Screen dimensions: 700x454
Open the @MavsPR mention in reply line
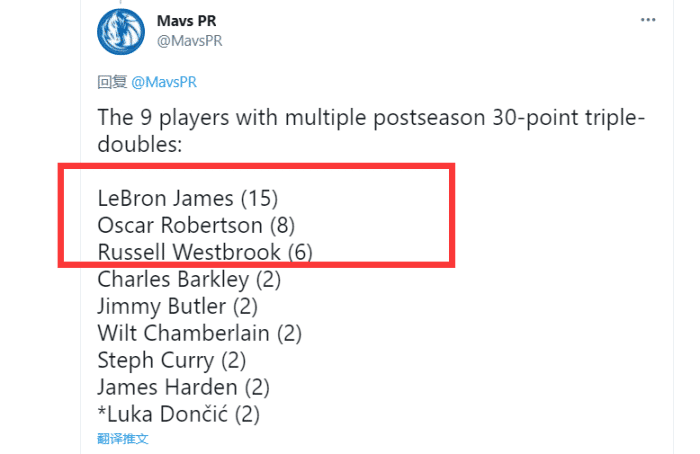168,82
